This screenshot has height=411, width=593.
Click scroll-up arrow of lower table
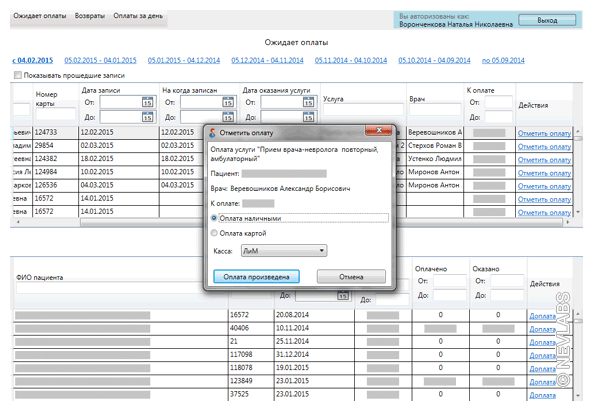[x=577, y=314]
